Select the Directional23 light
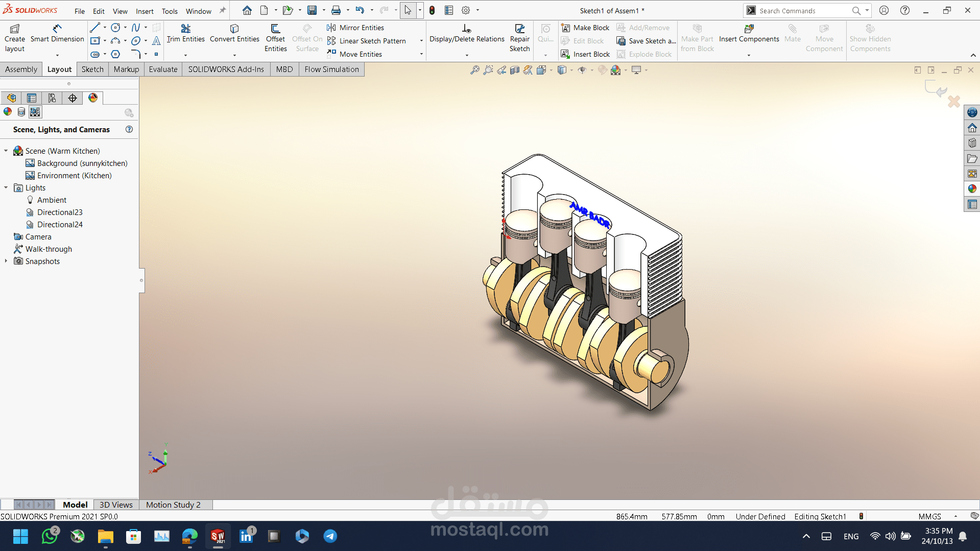The width and height of the screenshot is (980, 551). click(60, 212)
